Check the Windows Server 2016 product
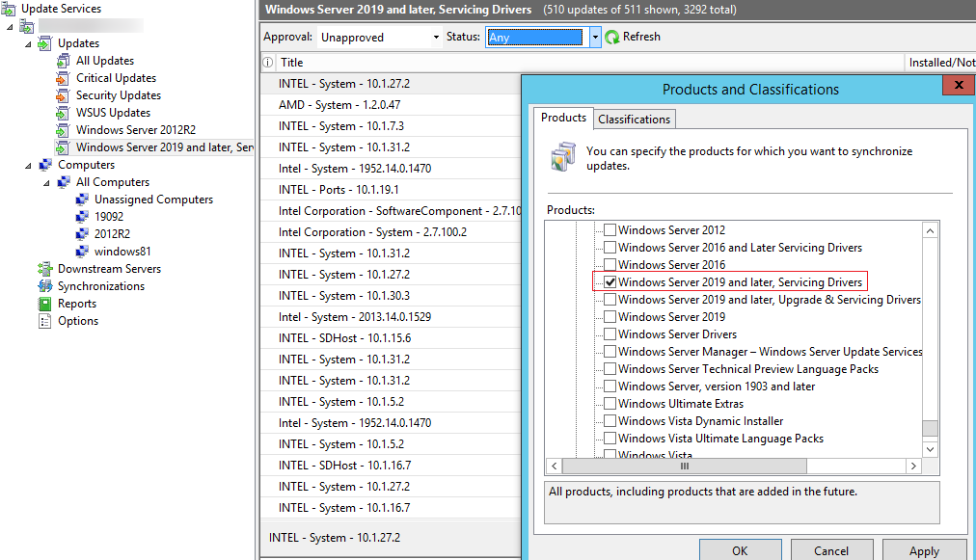This screenshot has height=560, width=976. (610, 265)
